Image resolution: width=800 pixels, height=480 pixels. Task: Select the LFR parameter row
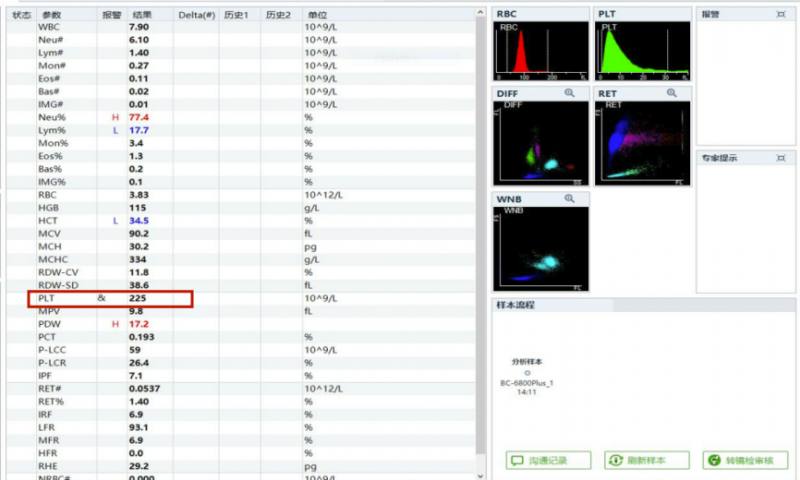coord(241,427)
